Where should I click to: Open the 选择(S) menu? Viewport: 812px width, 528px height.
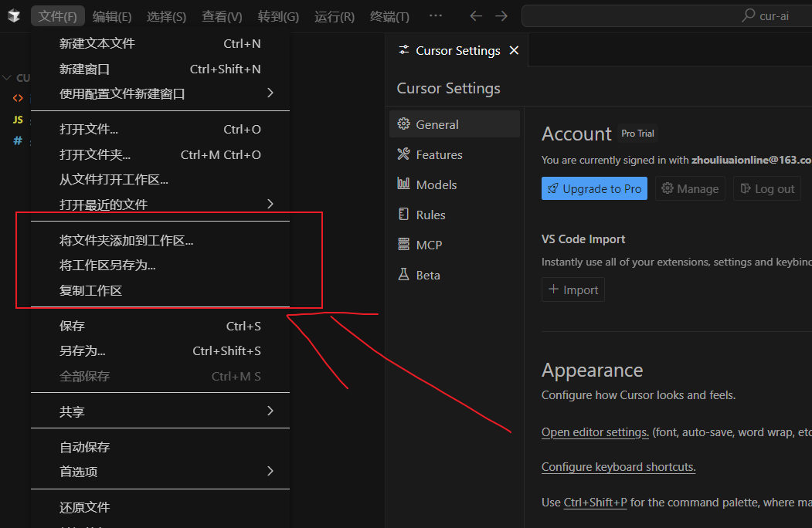(x=166, y=16)
